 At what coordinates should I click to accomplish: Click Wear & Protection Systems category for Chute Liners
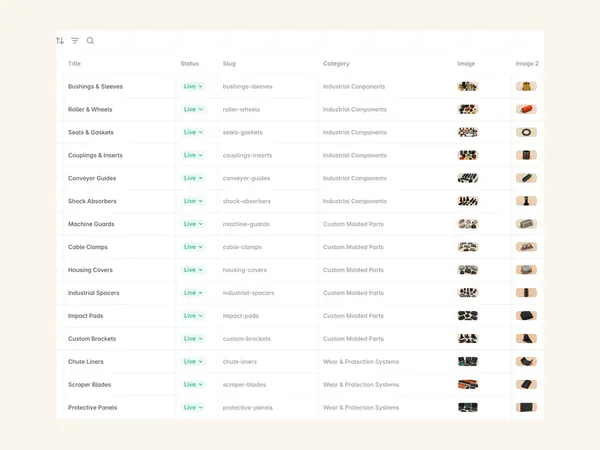(x=361, y=362)
